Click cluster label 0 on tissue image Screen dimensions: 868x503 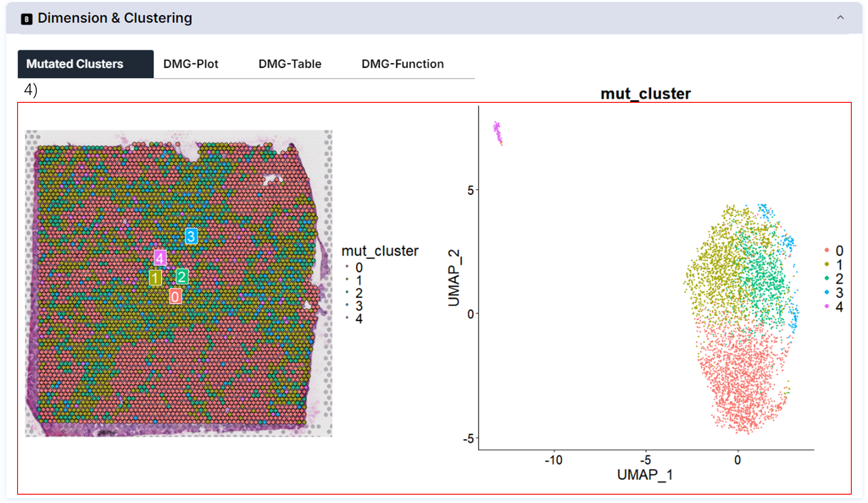click(175, 297)
